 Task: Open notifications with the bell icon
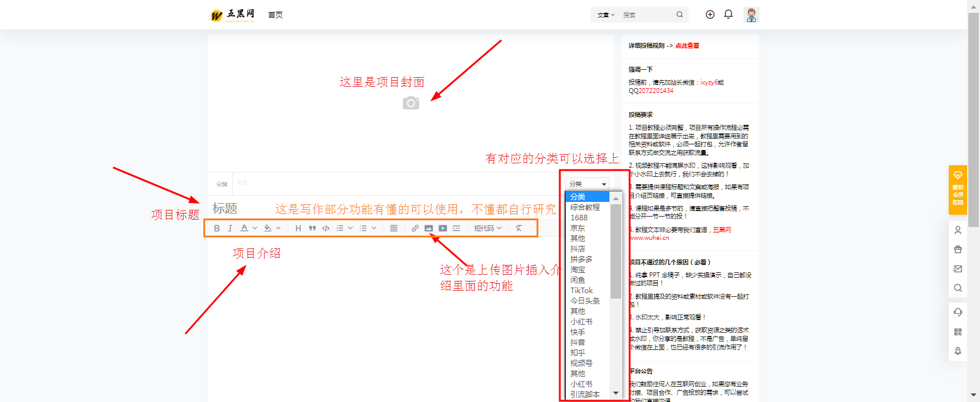coord(728,14)
